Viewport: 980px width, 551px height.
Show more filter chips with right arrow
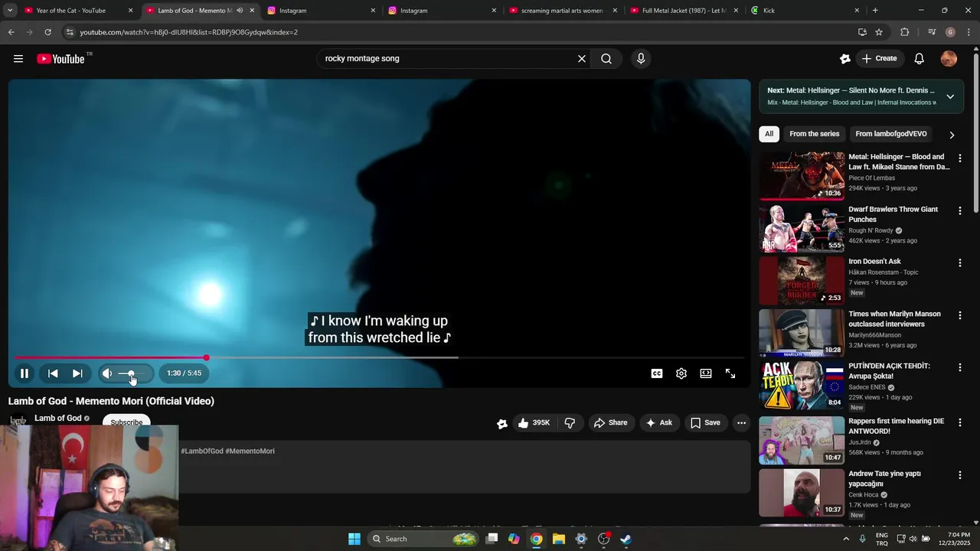coord(952,135)
